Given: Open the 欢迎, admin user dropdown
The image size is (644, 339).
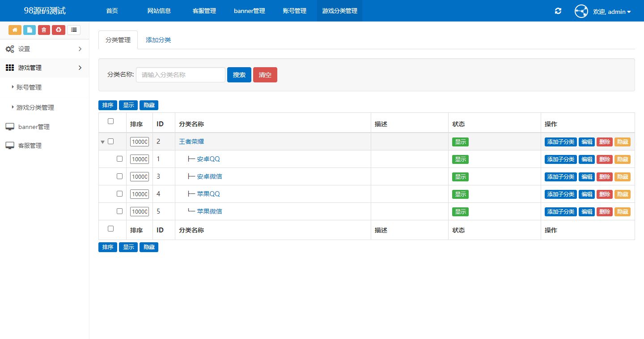Looking at the screenshot, I should point(611,12).
